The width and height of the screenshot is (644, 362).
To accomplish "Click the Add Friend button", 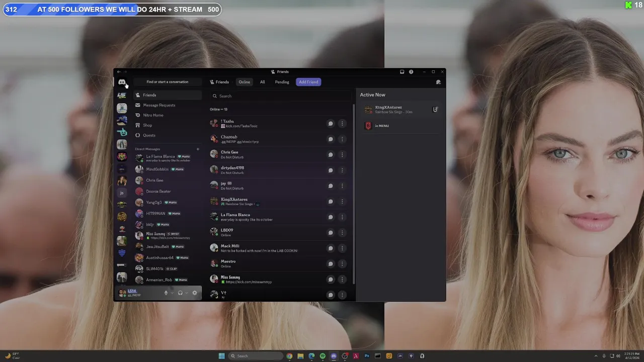I will point(308,82).
